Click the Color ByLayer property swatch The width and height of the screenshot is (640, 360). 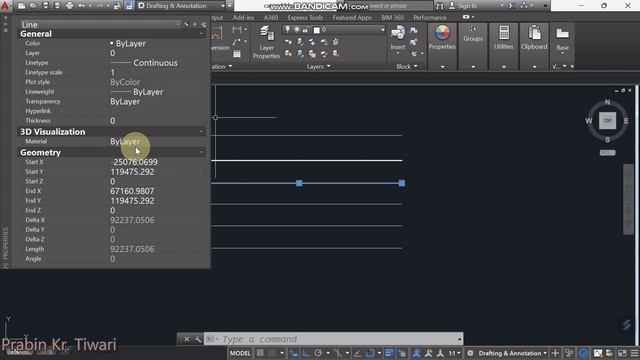(111, 43)
